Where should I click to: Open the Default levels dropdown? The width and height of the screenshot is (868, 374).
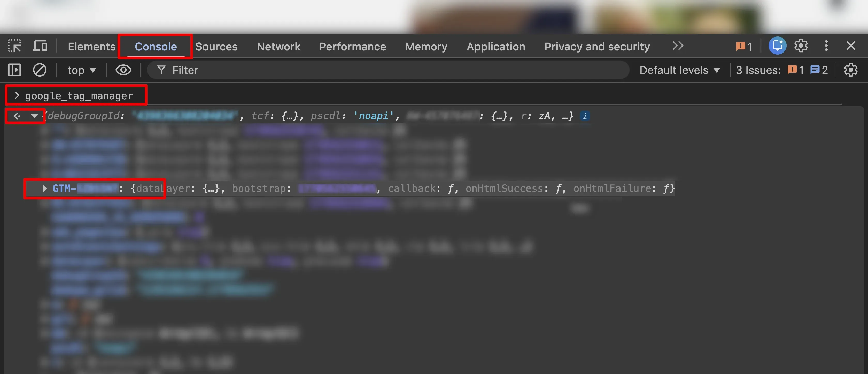pyautogui.click(x=680, y=70)
